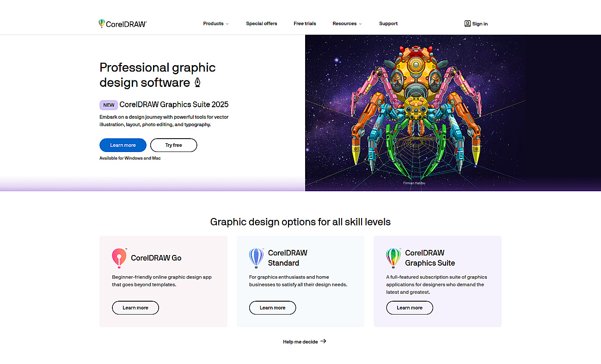Click the Professional graphic design software headline

coord(158,75)
